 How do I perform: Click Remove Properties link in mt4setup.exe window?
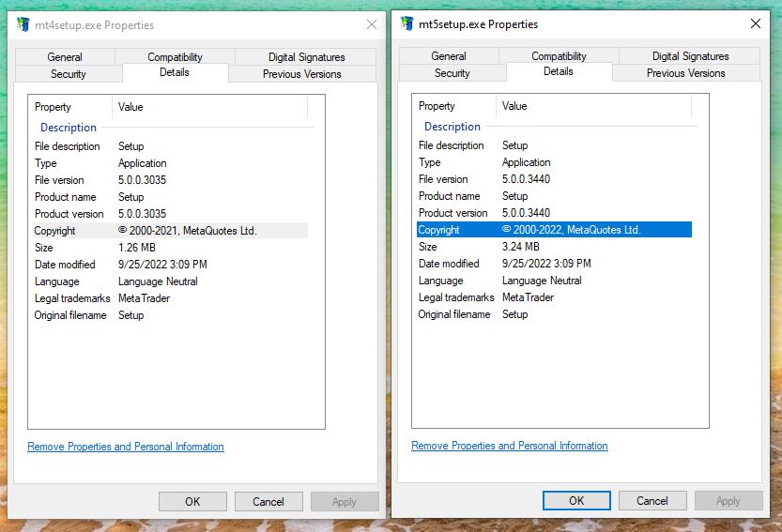tap(126, 447)
